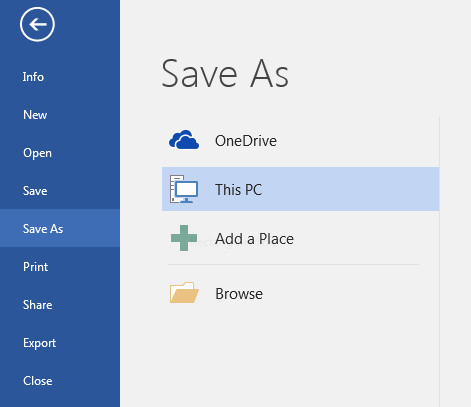Click the OneDrive cloud icon

(184, 140)
